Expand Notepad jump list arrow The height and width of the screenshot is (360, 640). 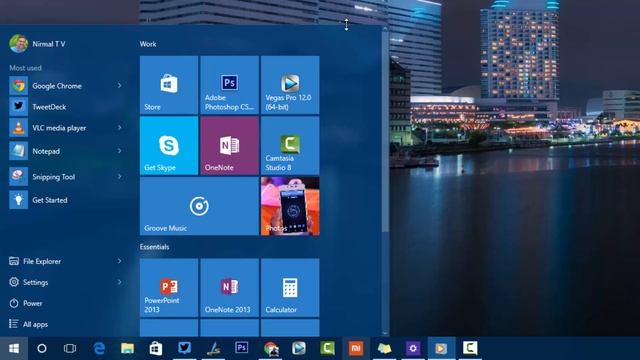click(120, 151)
